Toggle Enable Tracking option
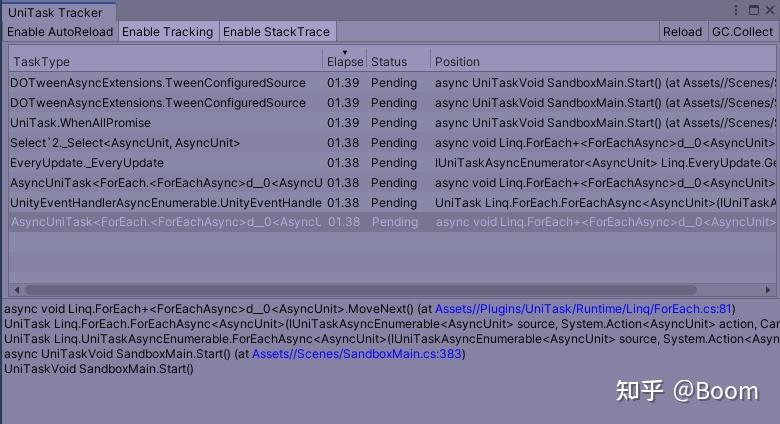 167,31
